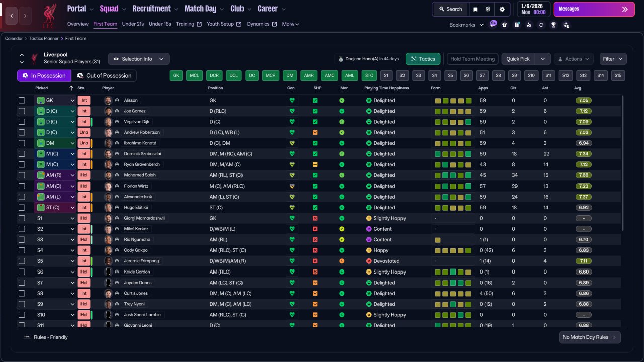Click the yellow dash SHP icon for Ryan Gravenberch
The height and width of the screenshot is (362, 644).
point(315,164)
